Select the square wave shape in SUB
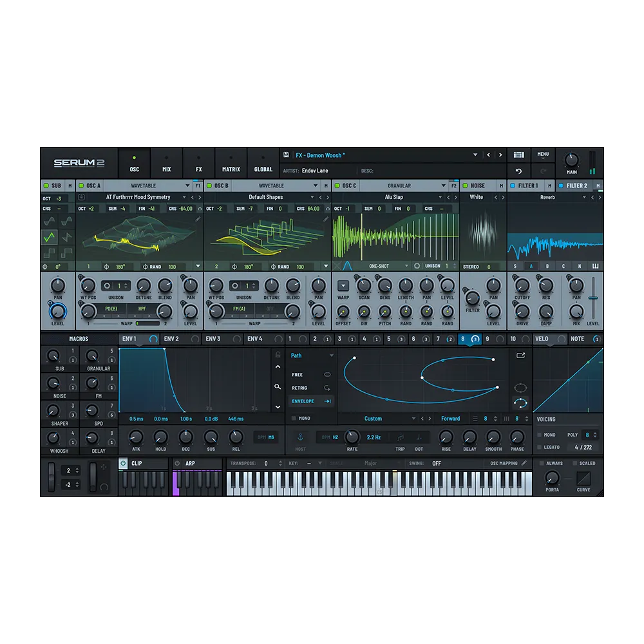 pyautogui.click(x=50, y=252)
